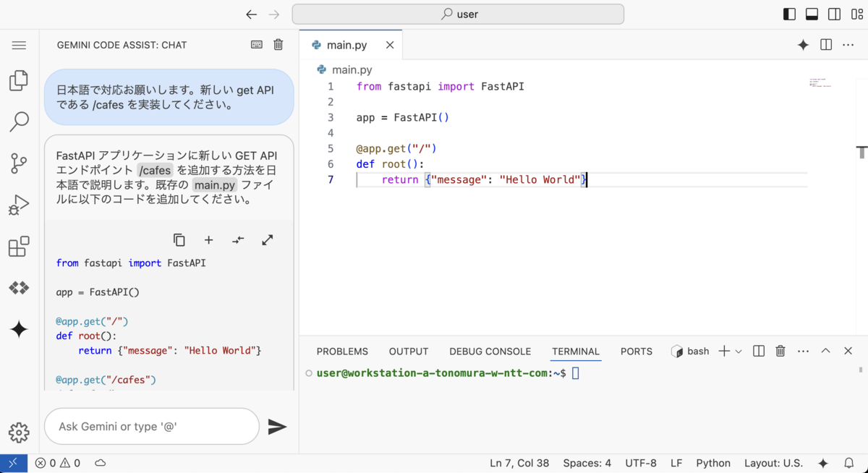Switch to the PROBLEMS panel tab
The height and width of the screenshot is (473, 868).
coord(342,351)
